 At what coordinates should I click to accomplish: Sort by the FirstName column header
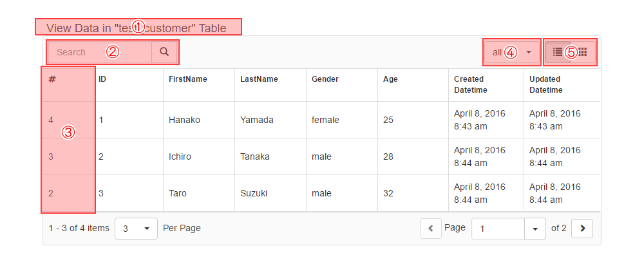(x=187, y=79)
